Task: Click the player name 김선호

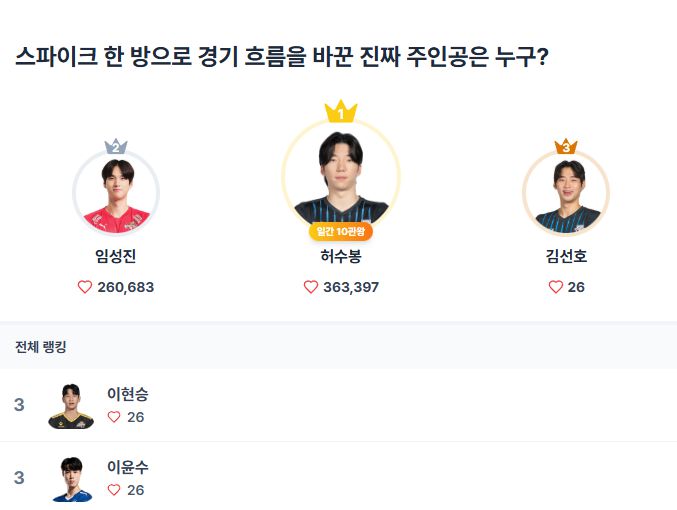Action: pyautogui.click(x=566, y=257)
